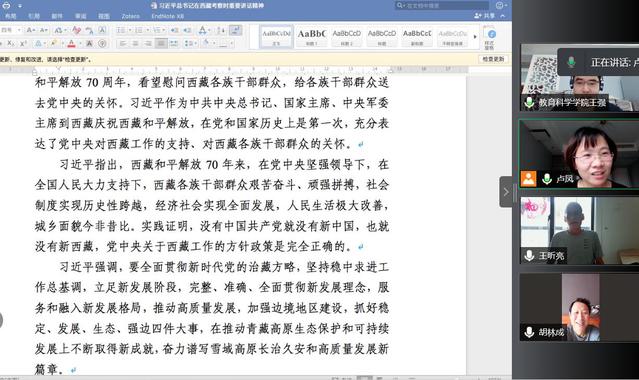Open the bullet list dropdown arrow
The image size is (639, 380).
click(x=130, y=30)
